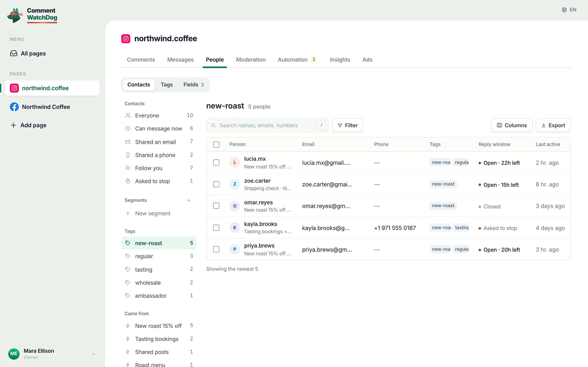Switch to the Moderation tab
This screenshot has height=367, width=588.
(x=251, y=60)
